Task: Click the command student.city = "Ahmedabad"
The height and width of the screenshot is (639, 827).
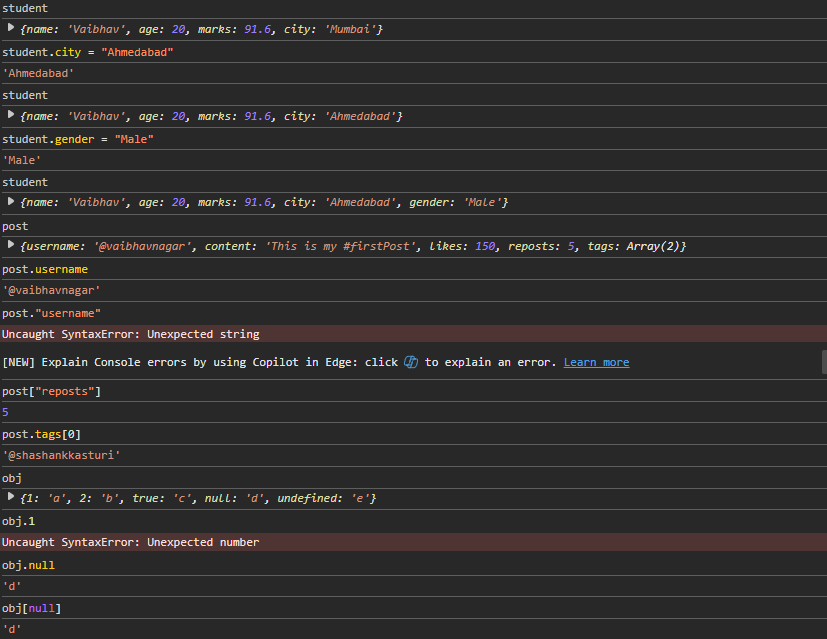Action: tap(88, 52)
